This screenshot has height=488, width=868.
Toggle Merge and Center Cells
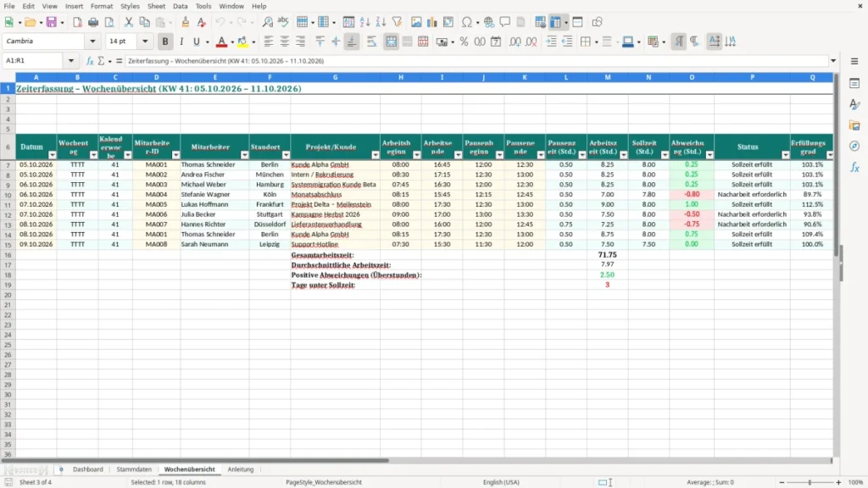[x=391, y=42]
